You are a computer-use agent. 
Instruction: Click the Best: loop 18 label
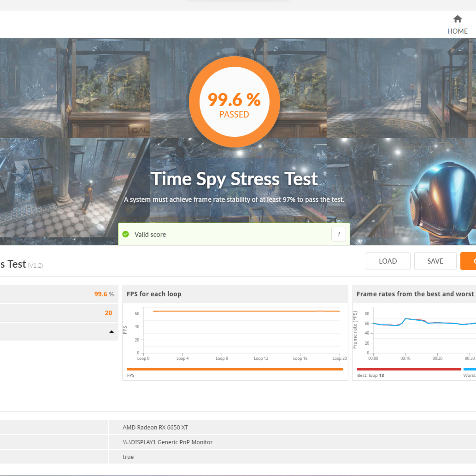click(x=371, y=375)
